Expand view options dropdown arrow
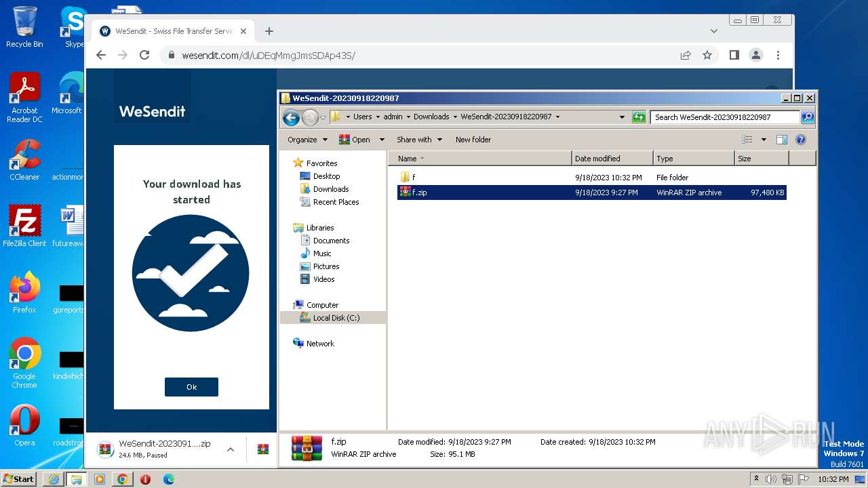 click(x=764, y=140)
